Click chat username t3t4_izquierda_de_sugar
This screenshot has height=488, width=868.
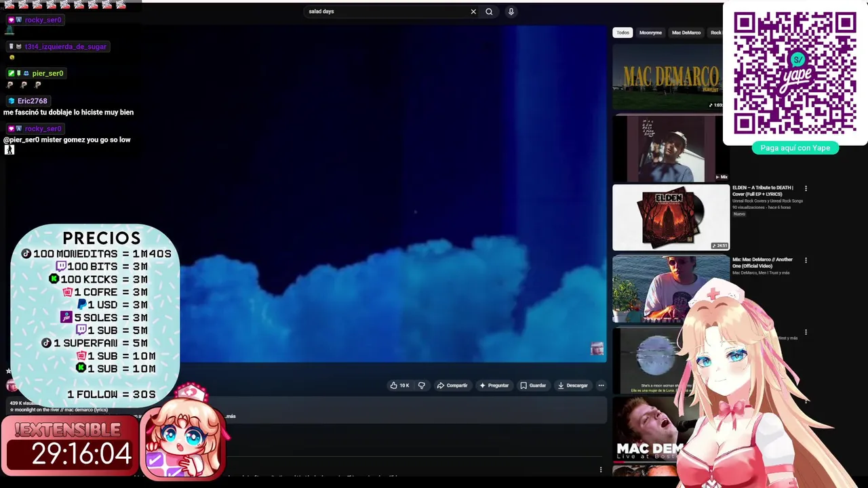tap(65, 47)
